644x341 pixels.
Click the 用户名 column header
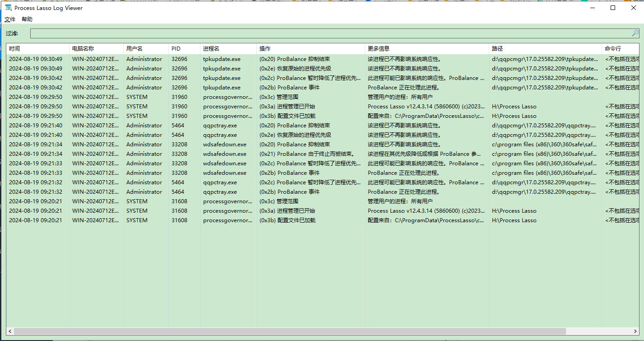coord(135,48)
